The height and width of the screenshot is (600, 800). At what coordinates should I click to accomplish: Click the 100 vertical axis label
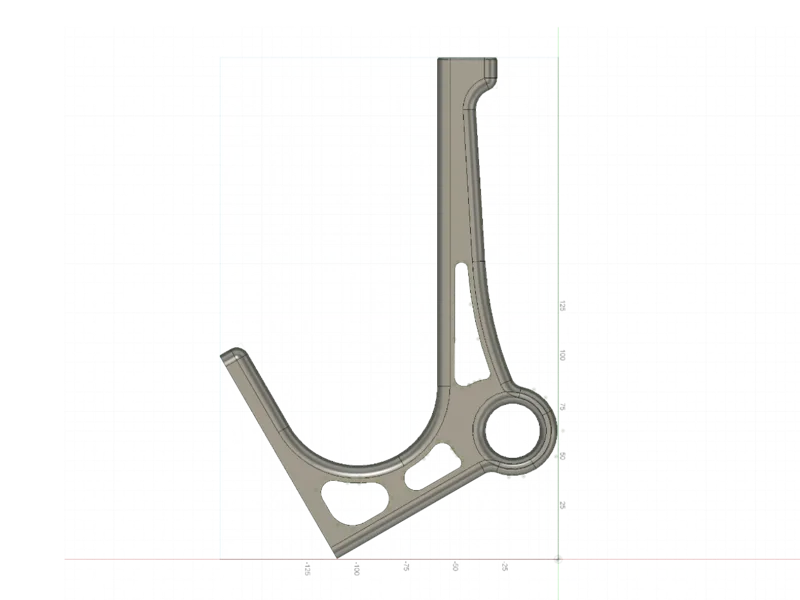(x=562, y=355)
